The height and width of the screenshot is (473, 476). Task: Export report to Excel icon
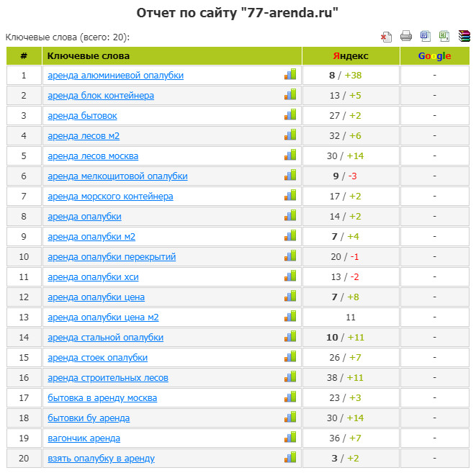pyautogui.click(x=444, y=36)
